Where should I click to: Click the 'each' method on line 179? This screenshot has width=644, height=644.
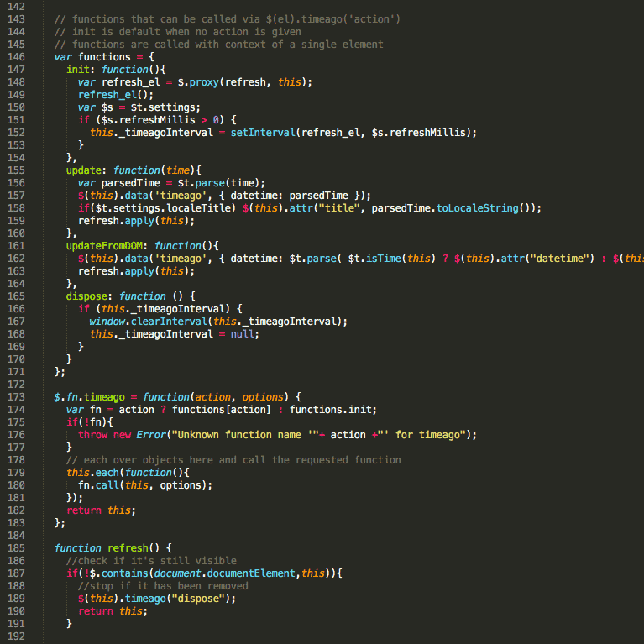(107, 473)
